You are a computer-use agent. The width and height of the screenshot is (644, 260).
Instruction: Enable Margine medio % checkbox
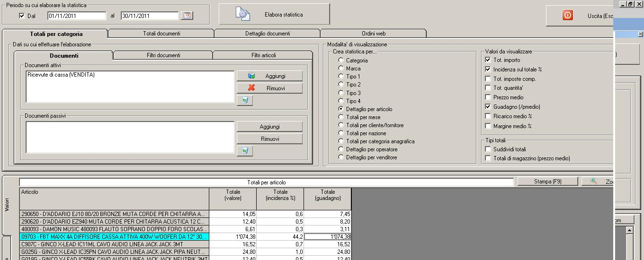488,126
